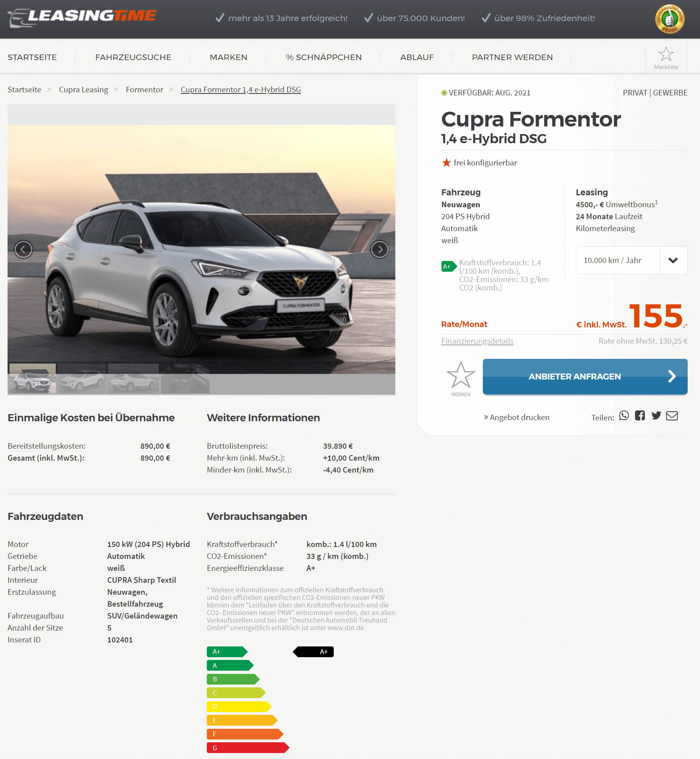Viewport: 700px width, 759px height.
Task: Click 24 Monate Laufzeit text
Action: pos(609,216)
